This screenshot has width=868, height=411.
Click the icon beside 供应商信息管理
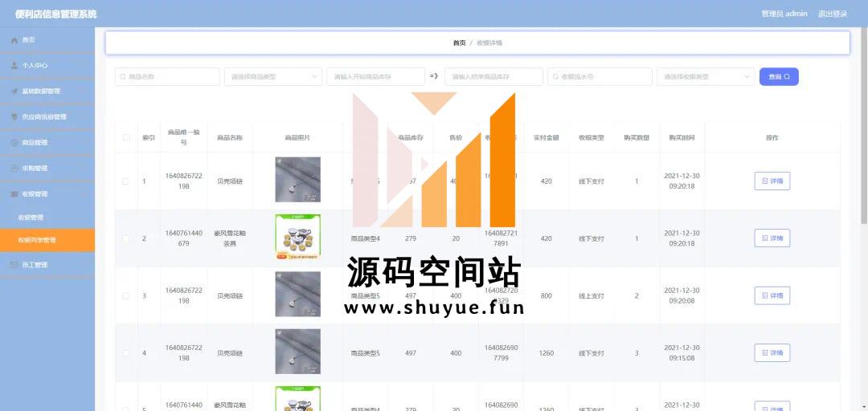(14, 116)
